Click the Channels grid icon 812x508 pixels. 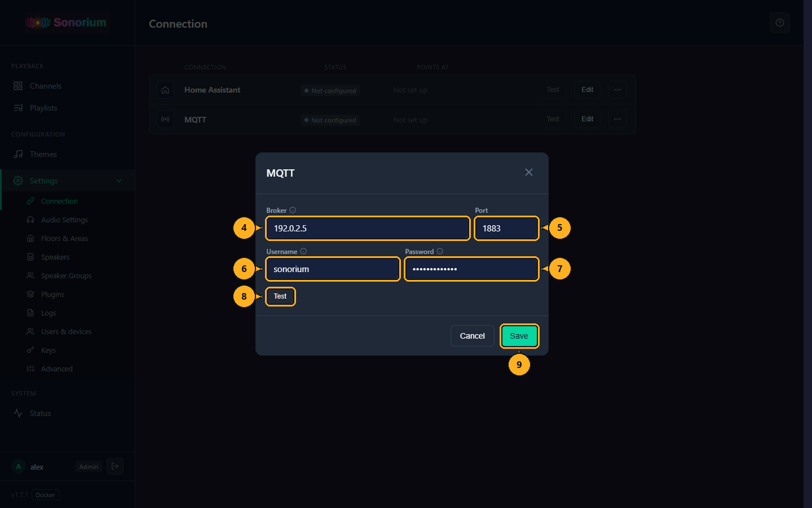[x=18, y=86]
